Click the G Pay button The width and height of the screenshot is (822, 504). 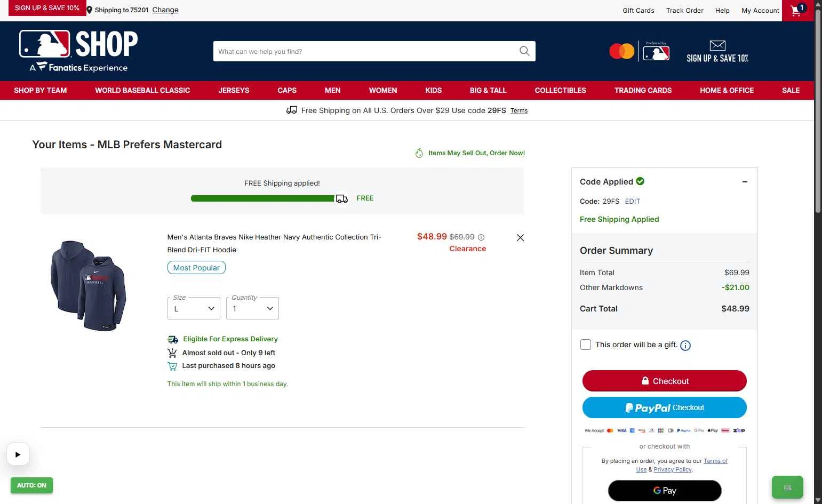pyautogui.click(x=665, y=491)
